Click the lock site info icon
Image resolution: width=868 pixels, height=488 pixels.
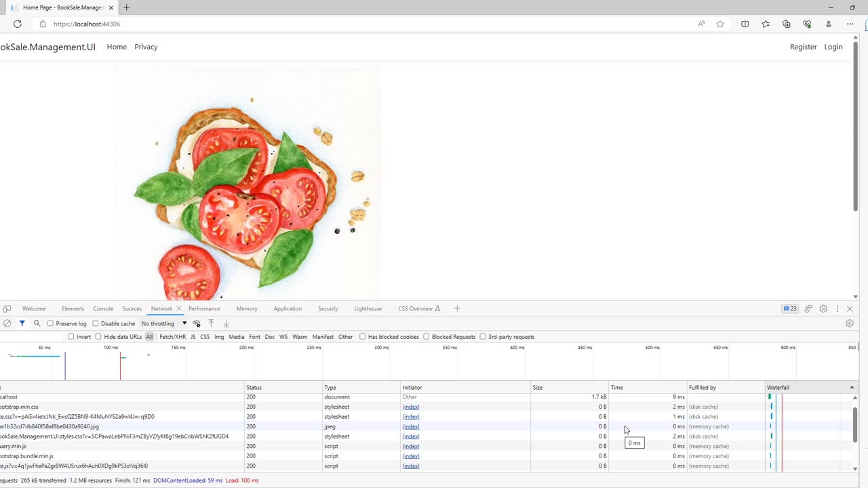pos(43,24)
